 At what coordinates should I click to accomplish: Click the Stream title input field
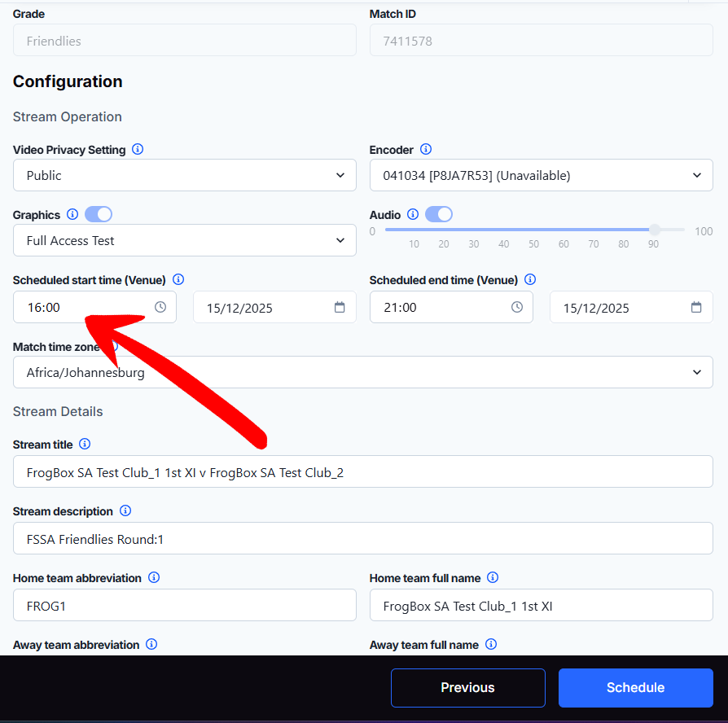pos(362,472)
